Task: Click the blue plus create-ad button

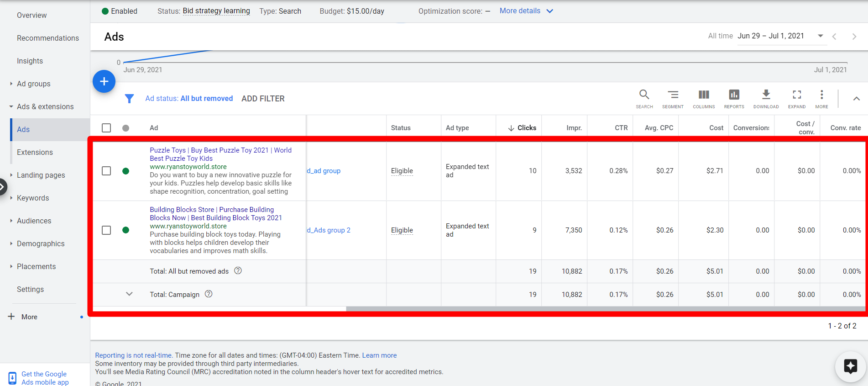Action: (x=104, y=81)
